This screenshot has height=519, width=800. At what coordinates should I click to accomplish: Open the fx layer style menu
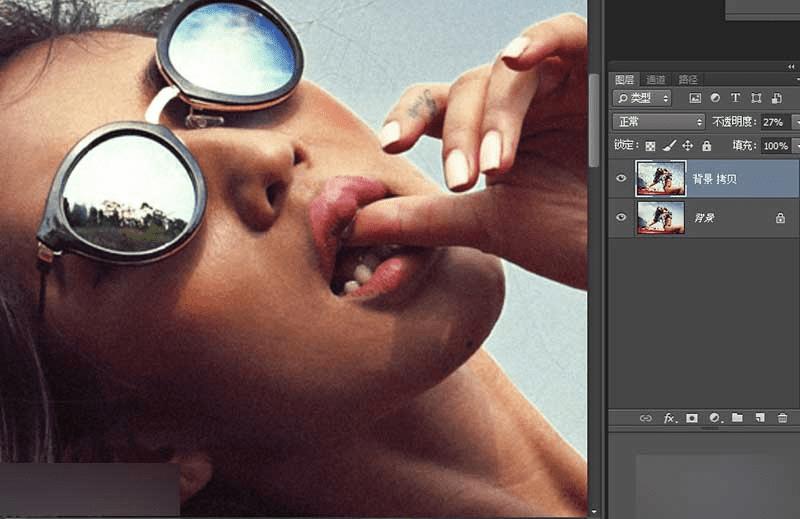669,418
